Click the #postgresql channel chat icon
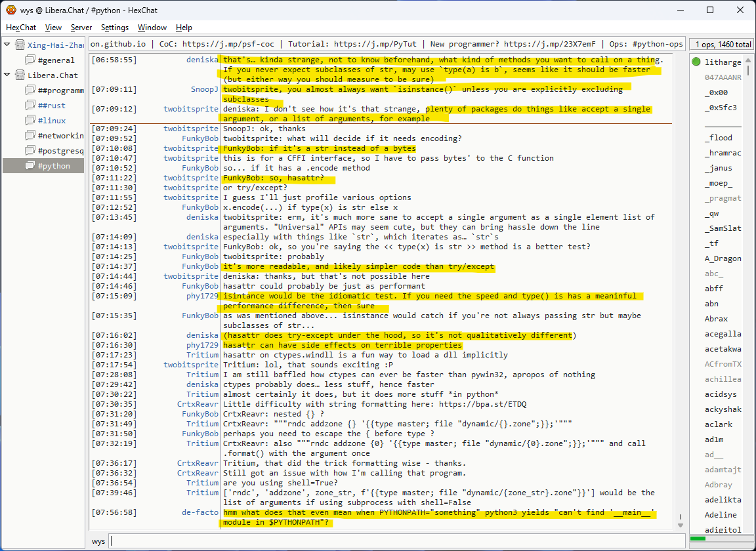This screenshot has width=756, height=551. 30,151
